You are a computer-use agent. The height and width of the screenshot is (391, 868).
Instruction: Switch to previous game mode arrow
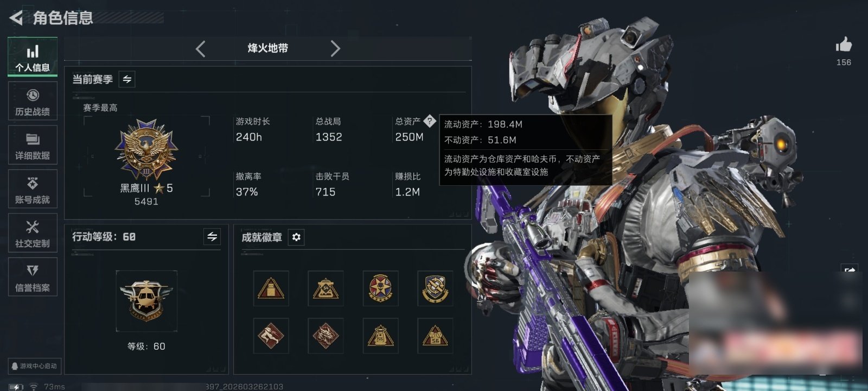[201, 49]
